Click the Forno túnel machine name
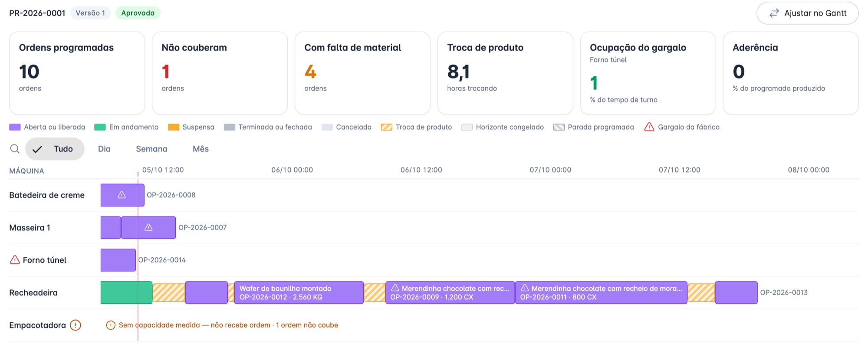The image size is (868, 348). (45, 260)
